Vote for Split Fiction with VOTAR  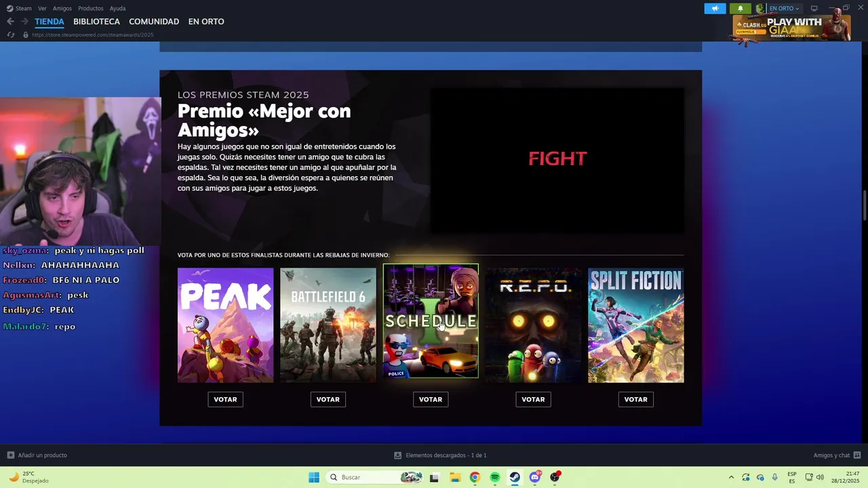click(x=636, y=399)
